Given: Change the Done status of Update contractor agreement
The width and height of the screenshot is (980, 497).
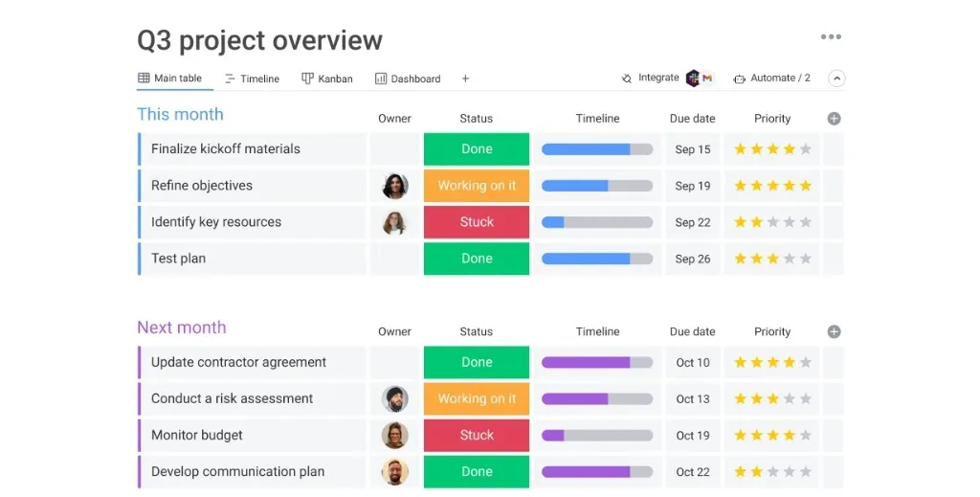Looking at the screenshot, I should (477, 362).
